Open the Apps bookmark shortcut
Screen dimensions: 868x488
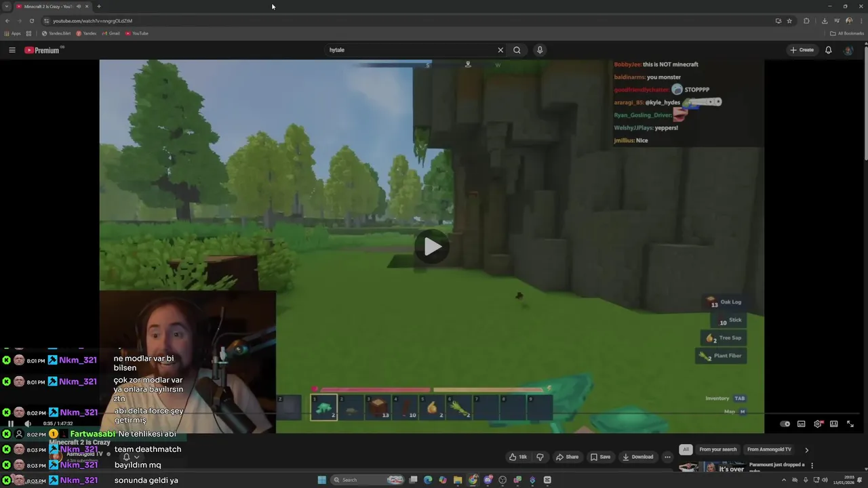point(13,33)
